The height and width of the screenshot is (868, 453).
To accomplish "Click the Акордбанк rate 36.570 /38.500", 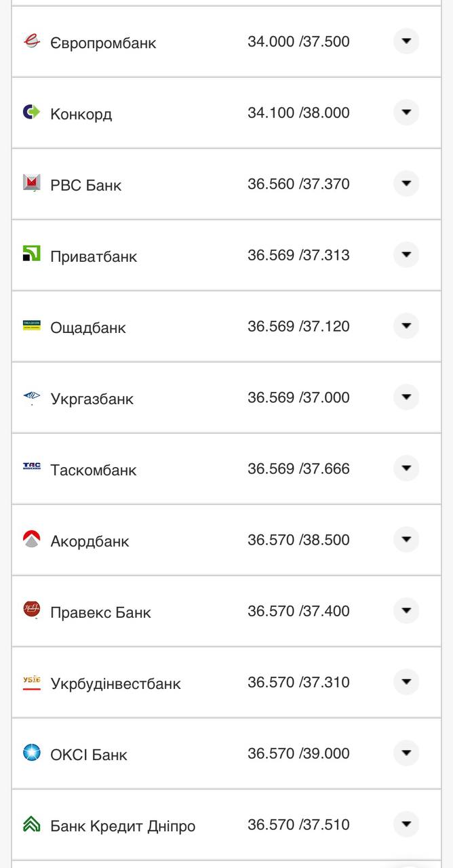I will tap(298, 540).
